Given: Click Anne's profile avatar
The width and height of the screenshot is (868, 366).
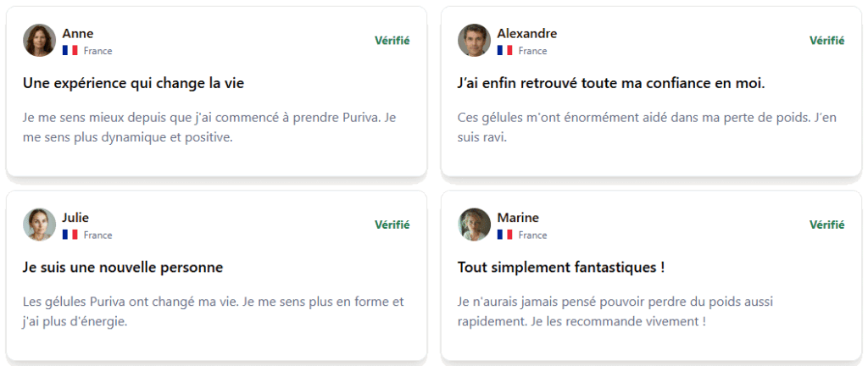Looking at the screenshot, I should (39, 41).
